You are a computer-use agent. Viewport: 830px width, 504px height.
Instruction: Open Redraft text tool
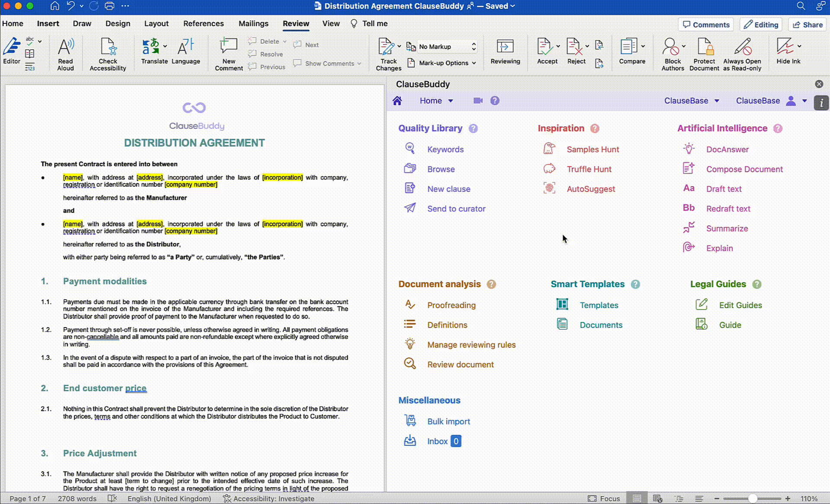(x=728, y=209)
